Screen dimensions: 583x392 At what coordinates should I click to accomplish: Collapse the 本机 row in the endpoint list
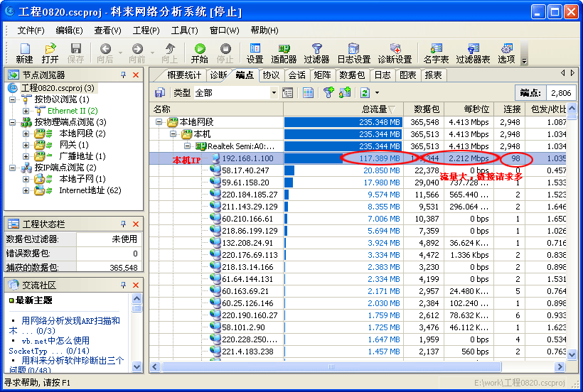point(173,134)
